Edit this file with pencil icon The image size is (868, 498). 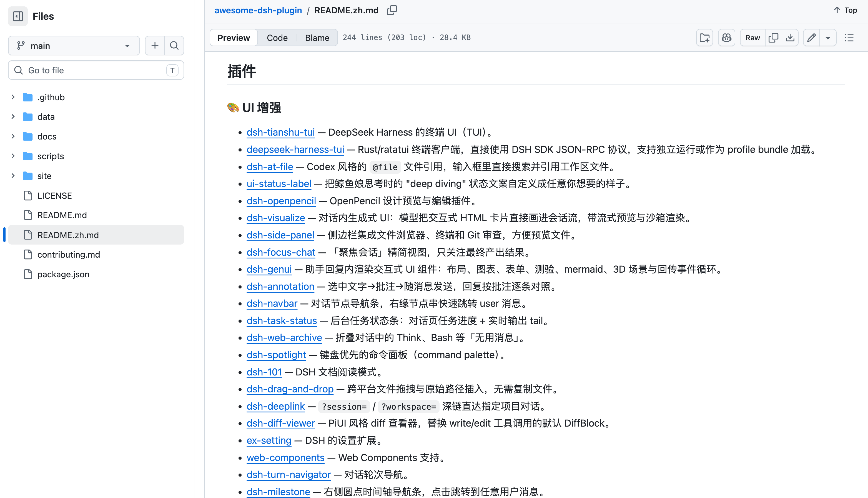click(x=812, y=38)
